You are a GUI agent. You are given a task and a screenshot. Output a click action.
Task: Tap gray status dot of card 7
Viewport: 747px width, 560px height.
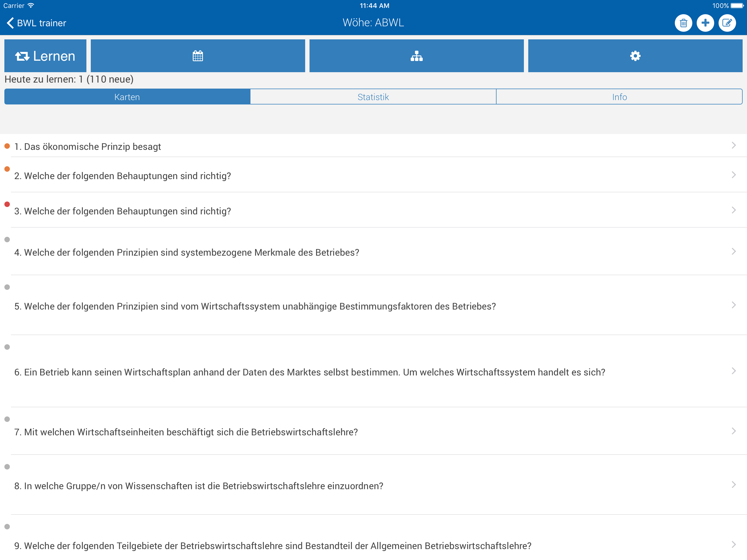click(x=7, y=419)
